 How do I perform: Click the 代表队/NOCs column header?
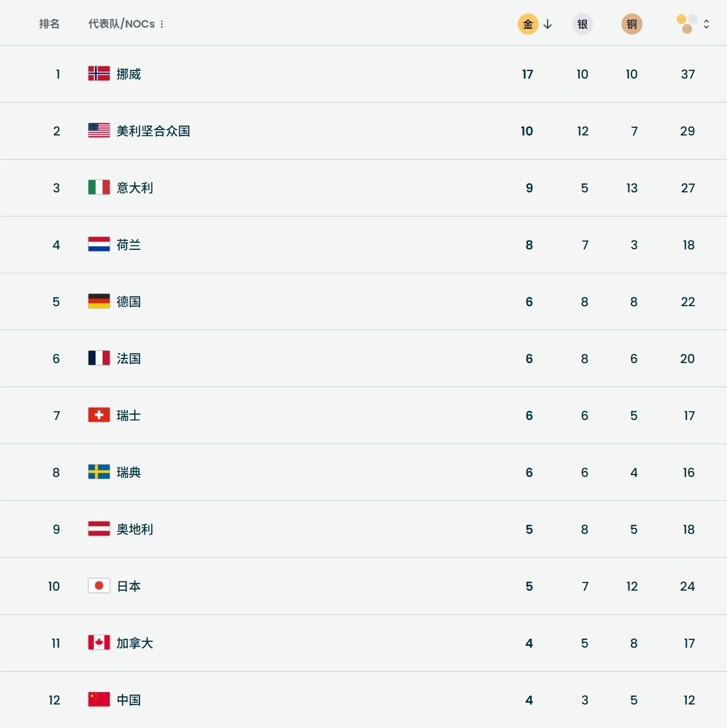(x=121, y=24)
